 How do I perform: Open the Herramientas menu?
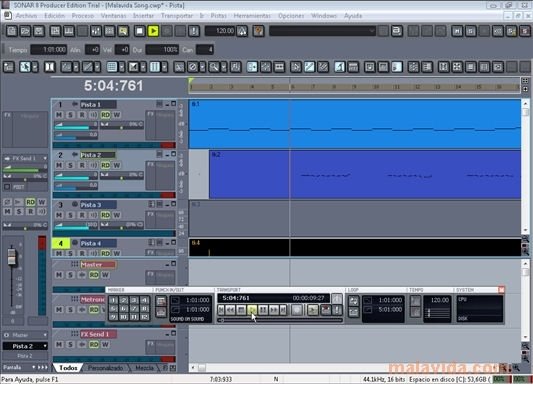pyautogui.click(x=252, y=16)
